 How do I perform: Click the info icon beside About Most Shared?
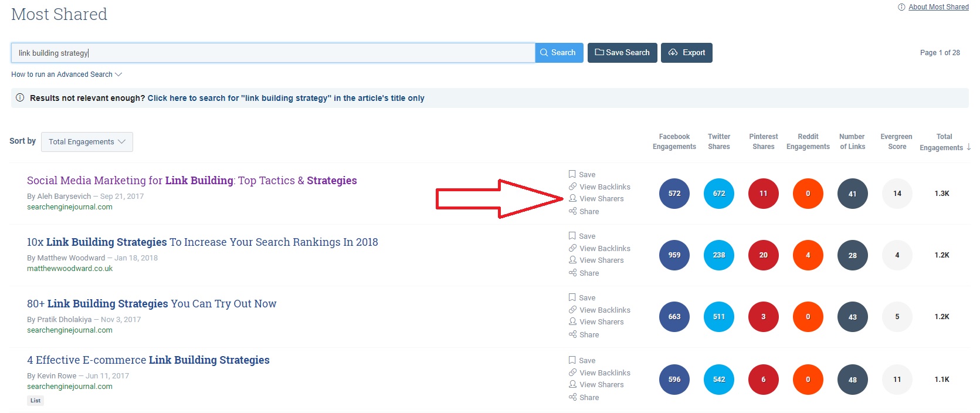[x=901, y=7]
